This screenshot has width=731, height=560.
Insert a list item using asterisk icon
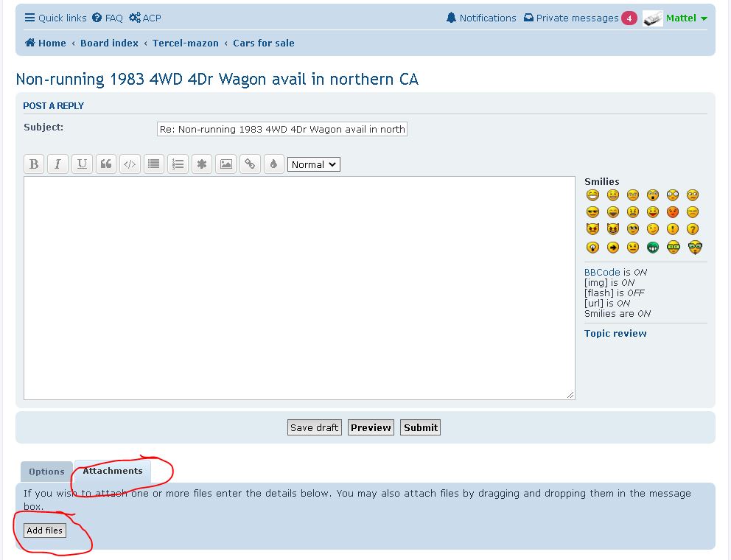(x=202, y=164)
